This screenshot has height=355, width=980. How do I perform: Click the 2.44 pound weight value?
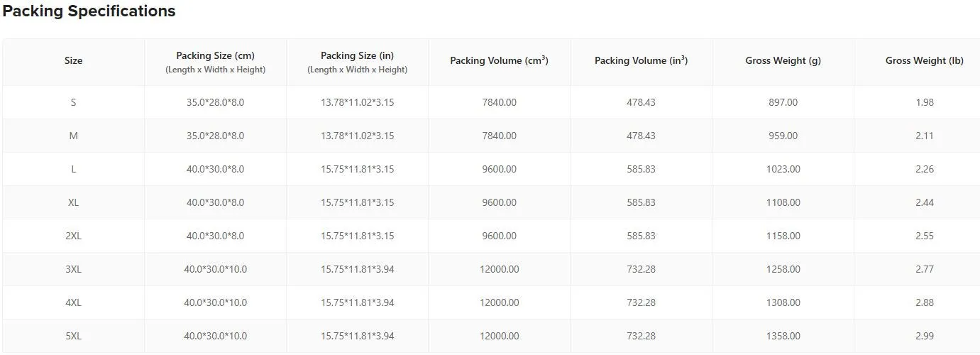924,202
